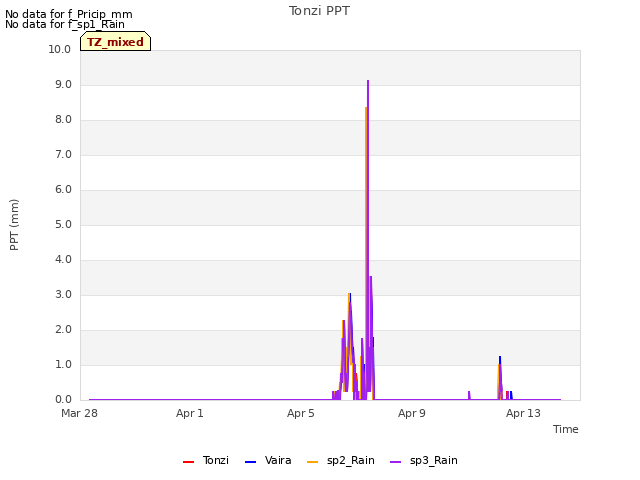The height and width of the screenshot is (480, 640).
Task: Click the Mar 28 x-axis tick label
Action: [80, 413]
